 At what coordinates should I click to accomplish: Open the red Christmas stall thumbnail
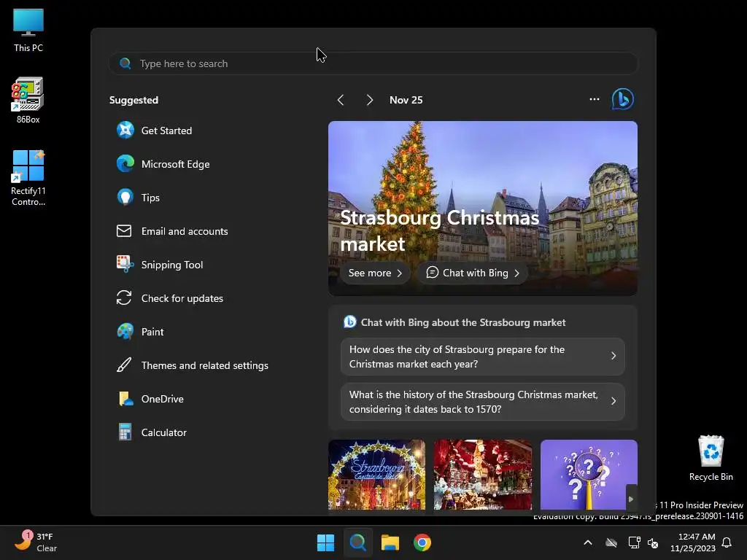pyautogui.click(x=483, y=475)
